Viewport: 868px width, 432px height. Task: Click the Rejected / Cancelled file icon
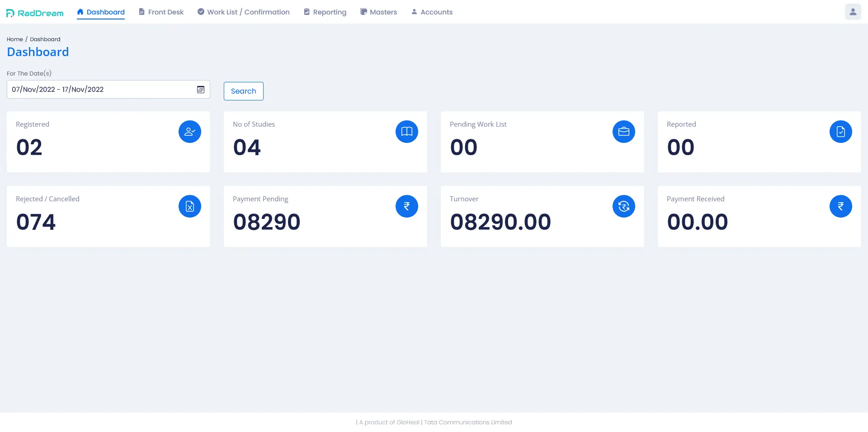click(x=190, y=206)
